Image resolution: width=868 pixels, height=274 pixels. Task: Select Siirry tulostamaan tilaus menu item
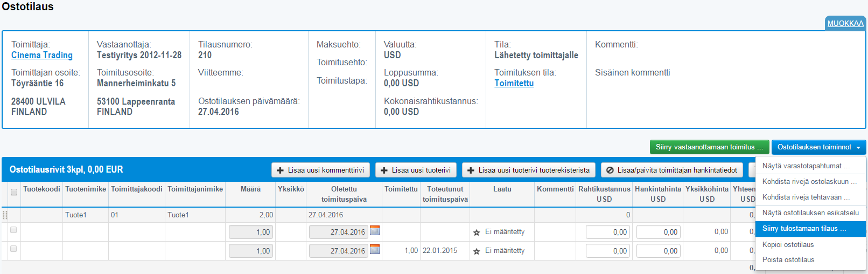click(804, 229)
